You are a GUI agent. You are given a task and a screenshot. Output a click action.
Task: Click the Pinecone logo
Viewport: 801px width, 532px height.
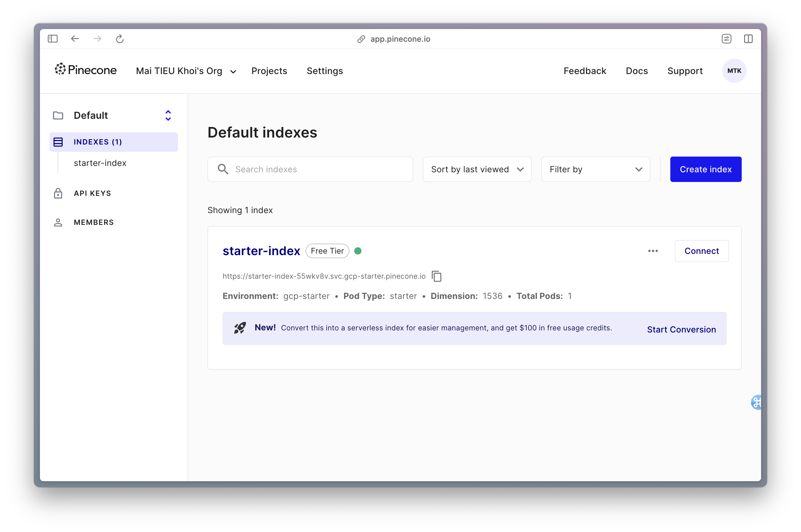[86, 70]
